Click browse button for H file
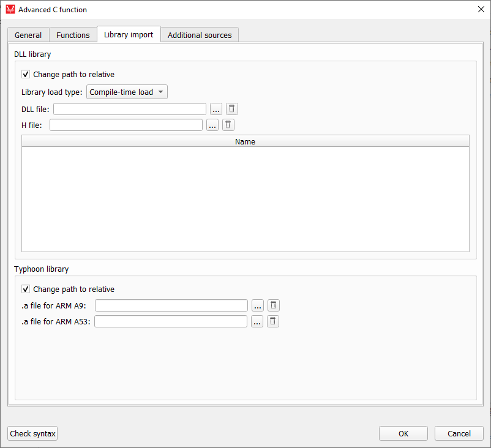This screenshot has height=448, width=491. click(x=212, y=125)
